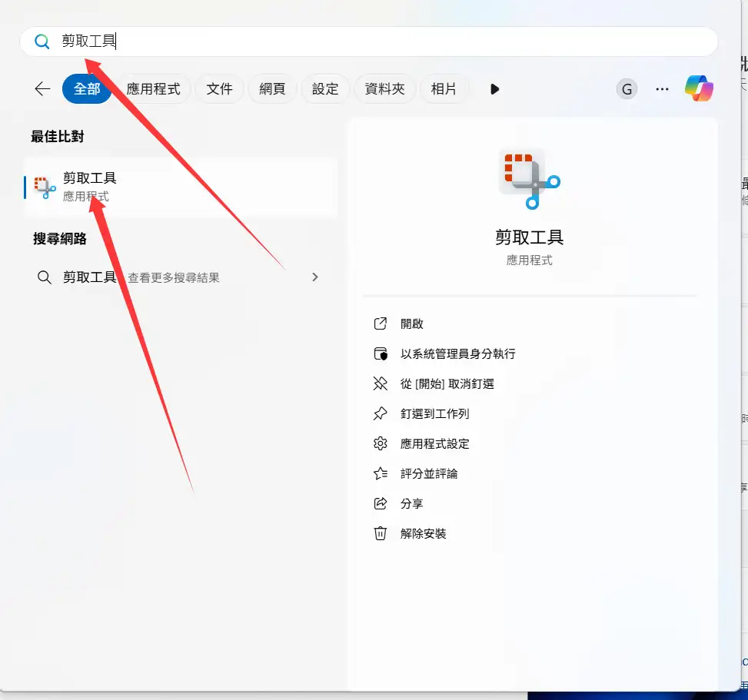Click the 最佳比對 heading
748x700 pixels.
(x=58, y=136)
